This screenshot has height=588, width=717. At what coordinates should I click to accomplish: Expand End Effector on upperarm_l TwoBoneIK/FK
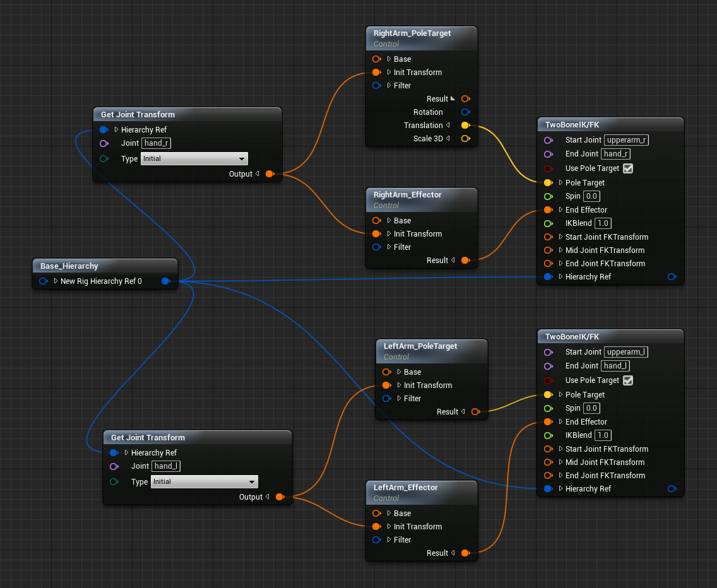pos(561,422)
